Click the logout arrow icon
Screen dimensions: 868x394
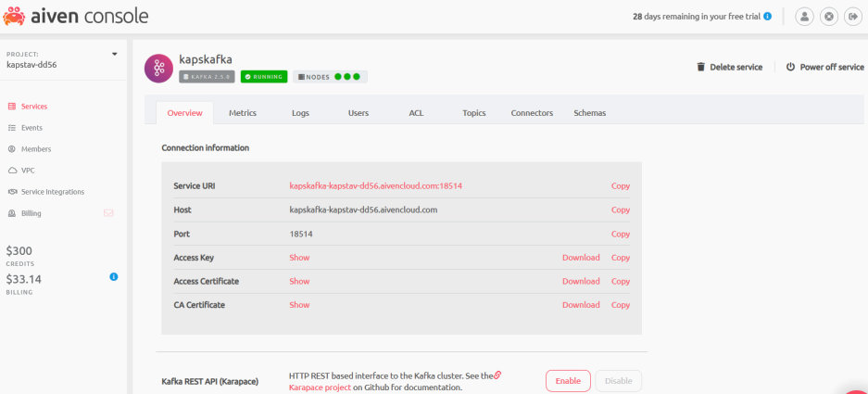click(x=852, y=17)
